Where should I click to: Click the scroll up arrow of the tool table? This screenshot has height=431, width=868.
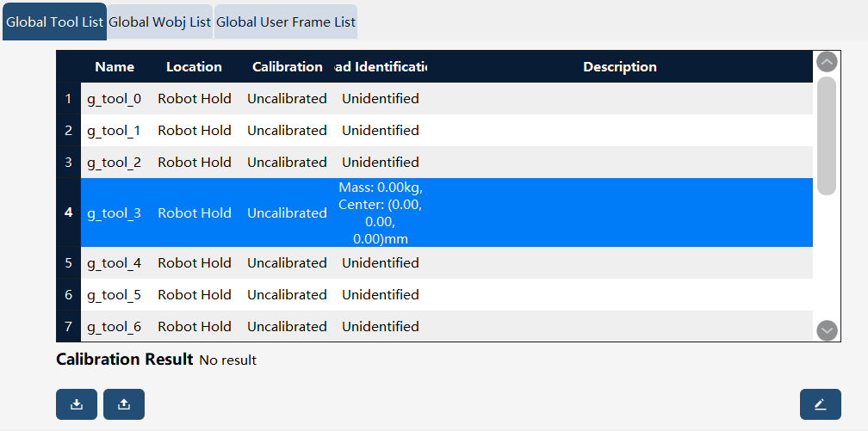point(827,61)
